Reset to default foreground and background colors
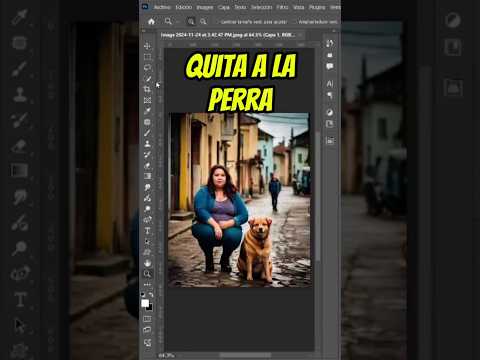The width and height of the screenshot is (480, 360). (143, 295)
